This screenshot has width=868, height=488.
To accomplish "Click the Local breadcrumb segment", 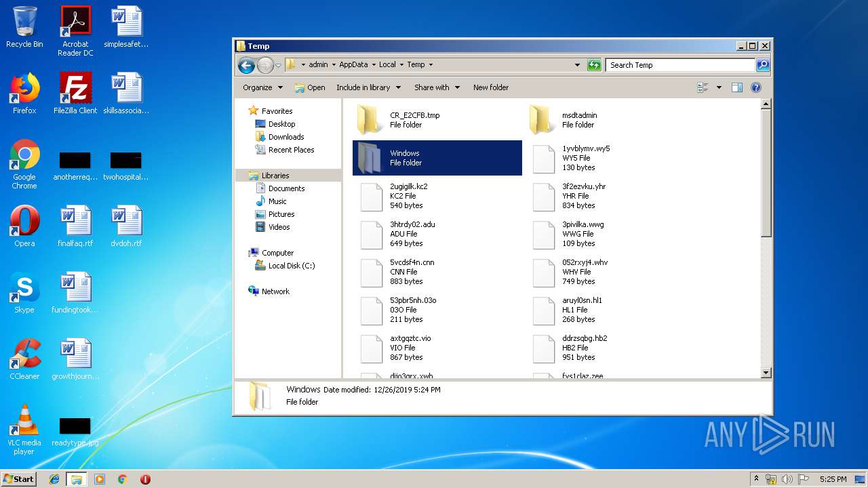I will [x=387, y=65].
